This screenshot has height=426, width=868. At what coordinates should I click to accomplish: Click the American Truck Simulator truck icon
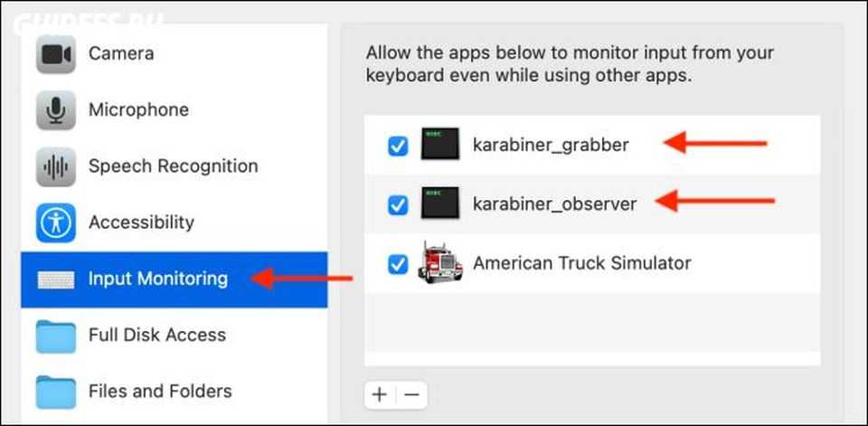[440, 263]
